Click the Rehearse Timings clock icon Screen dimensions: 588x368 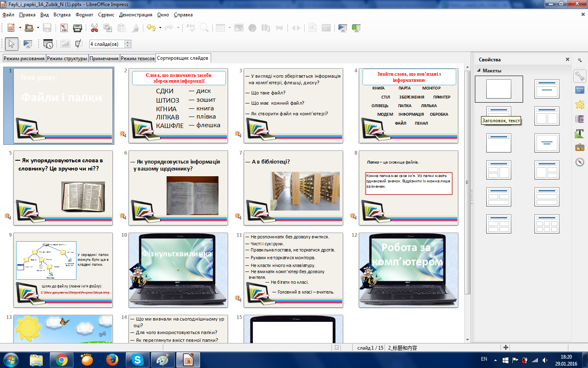(48, 44)
